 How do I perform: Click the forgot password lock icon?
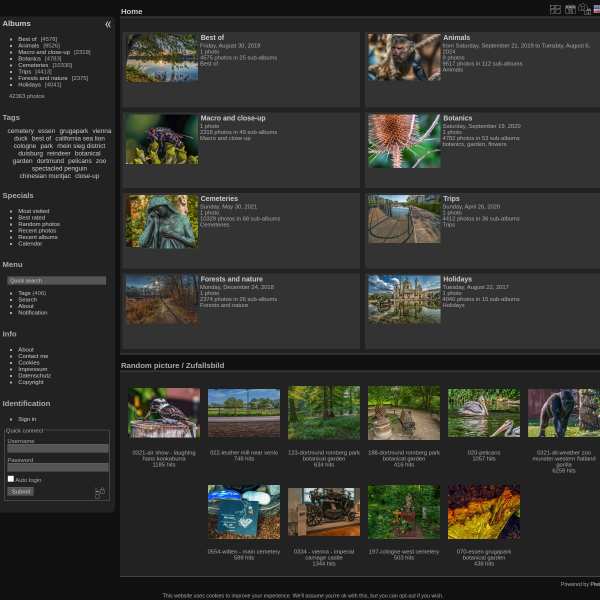point(99,493)
